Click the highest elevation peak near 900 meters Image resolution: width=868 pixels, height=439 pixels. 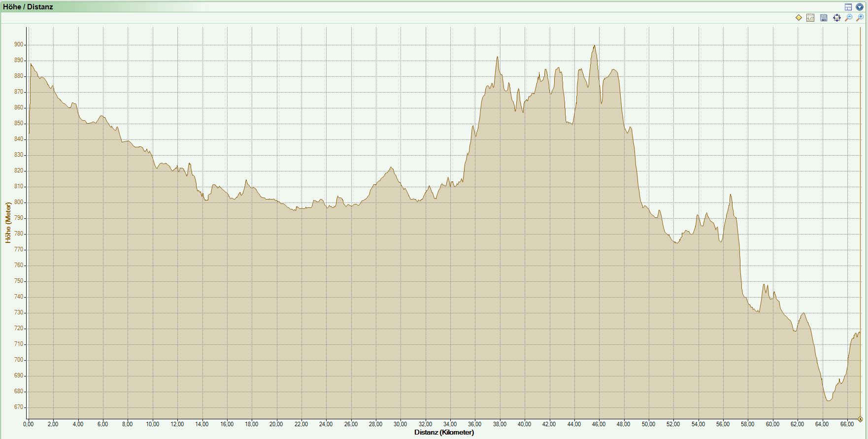595,46
